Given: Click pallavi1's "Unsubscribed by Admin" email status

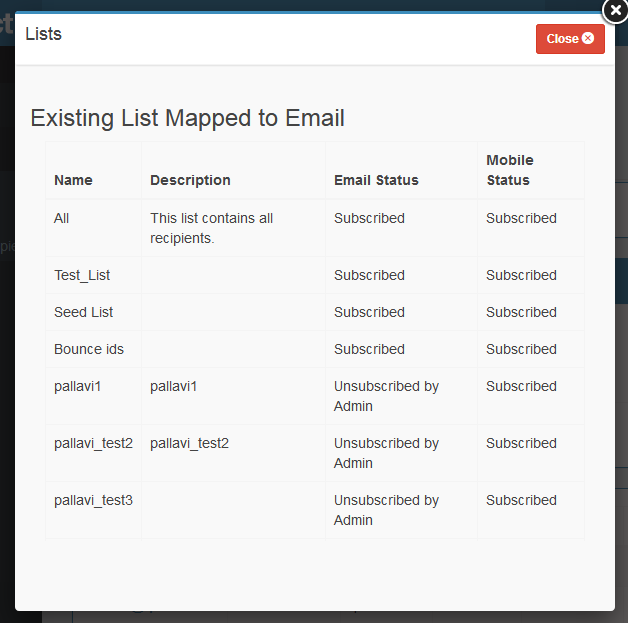Looking at the screenshot, I should (x=386, y=396).
